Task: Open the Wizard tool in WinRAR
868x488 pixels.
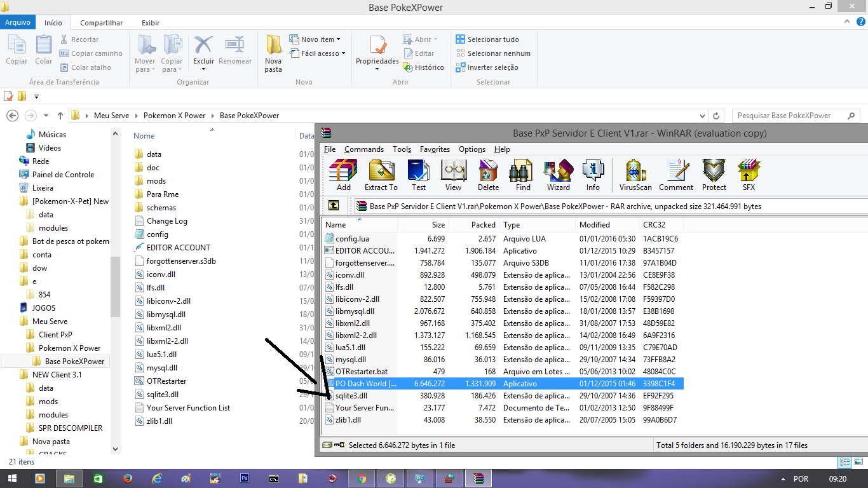Action: click(x=558, y=175)
